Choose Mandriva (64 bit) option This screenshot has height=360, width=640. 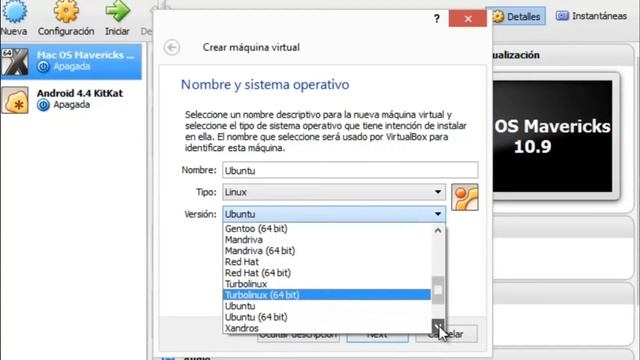coord(327,251)
